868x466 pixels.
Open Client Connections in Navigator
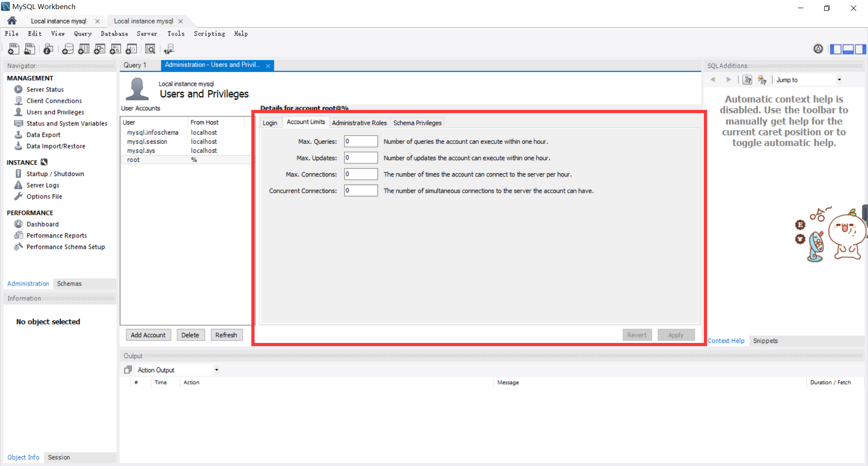(x=54, y=101)
